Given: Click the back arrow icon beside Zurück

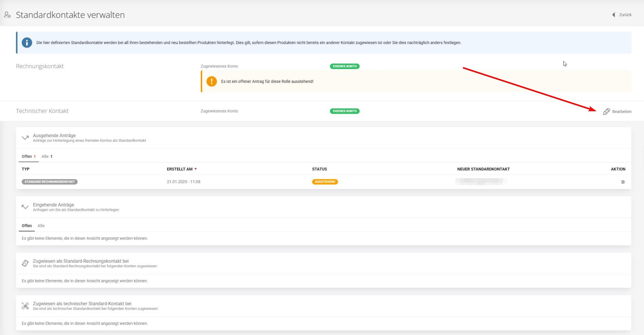Looking at the screenshot, I should click(614, 15).
